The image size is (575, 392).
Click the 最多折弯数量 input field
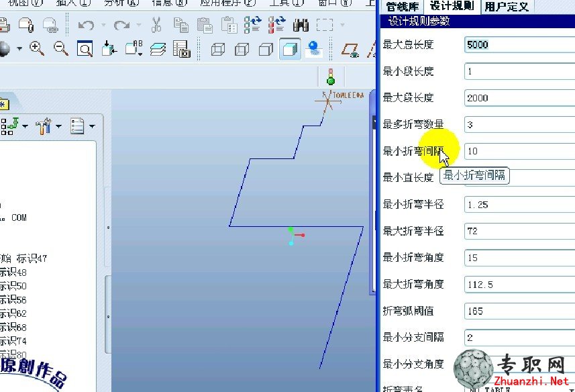coord(519,125)
